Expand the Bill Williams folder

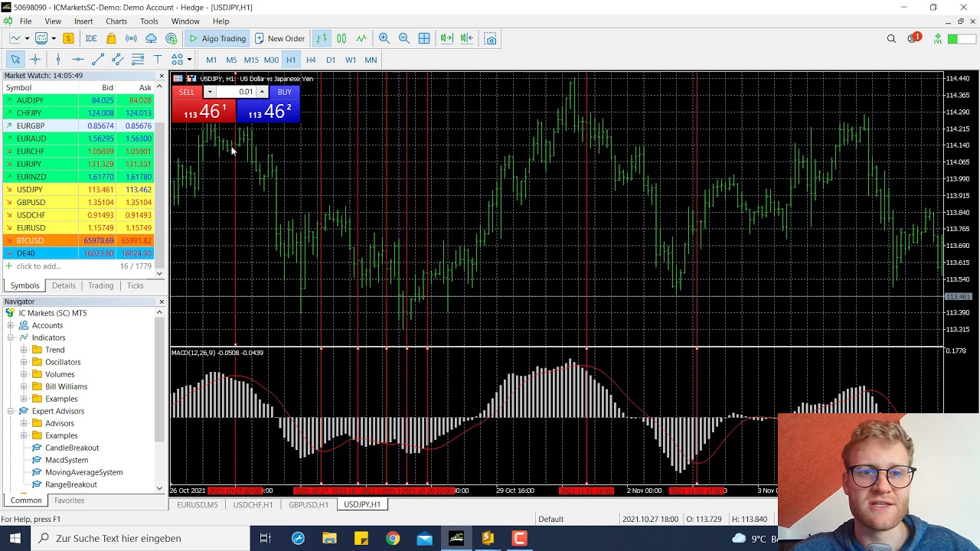point(24,386)
